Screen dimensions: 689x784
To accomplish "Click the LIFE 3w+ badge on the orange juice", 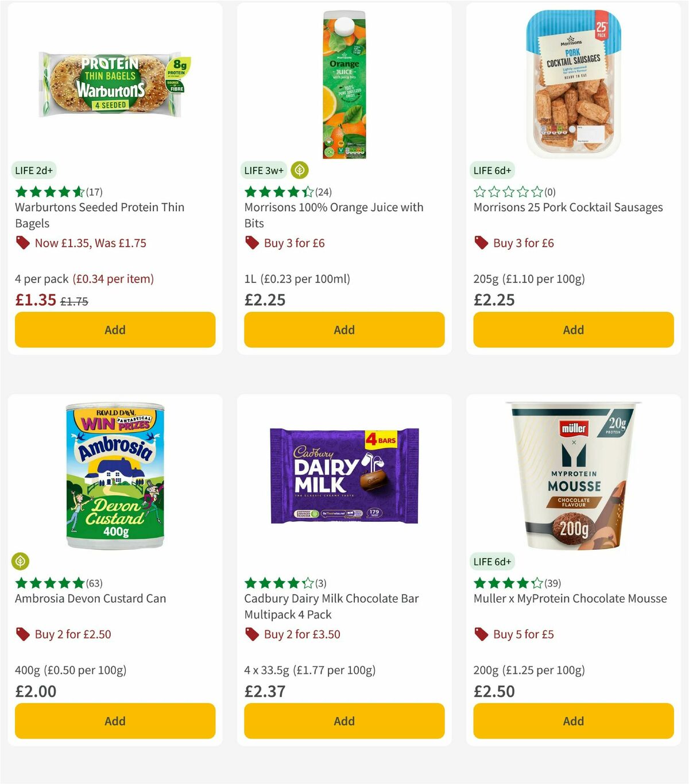I will (x=264, y=170).
